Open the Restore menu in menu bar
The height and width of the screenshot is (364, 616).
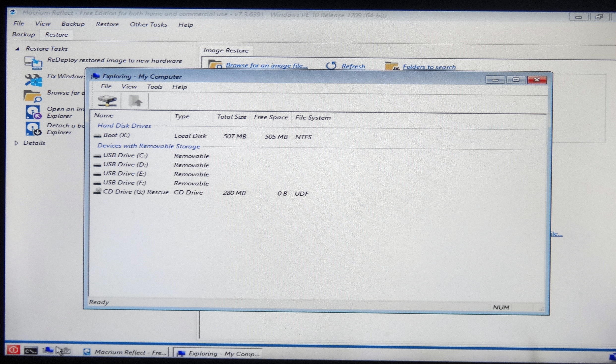click(x=107, y=24)
